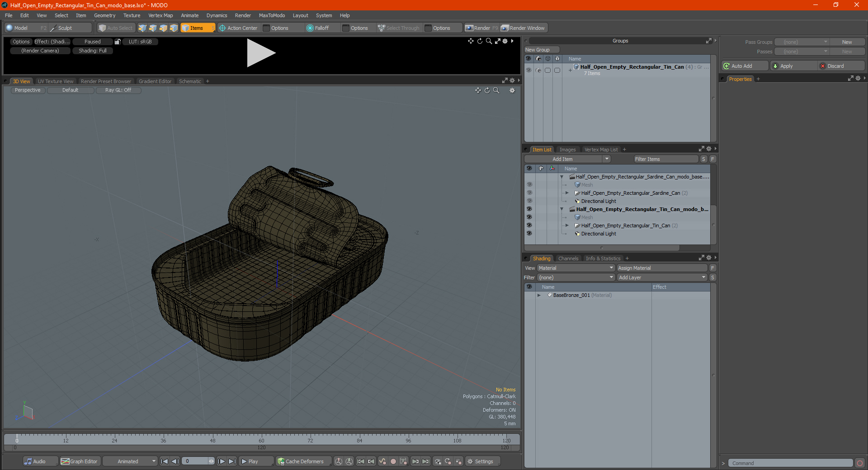Toggle visibility of Half_Open_Empty_Rectangular_Sardine_Can item

click(x=529, y=193)
